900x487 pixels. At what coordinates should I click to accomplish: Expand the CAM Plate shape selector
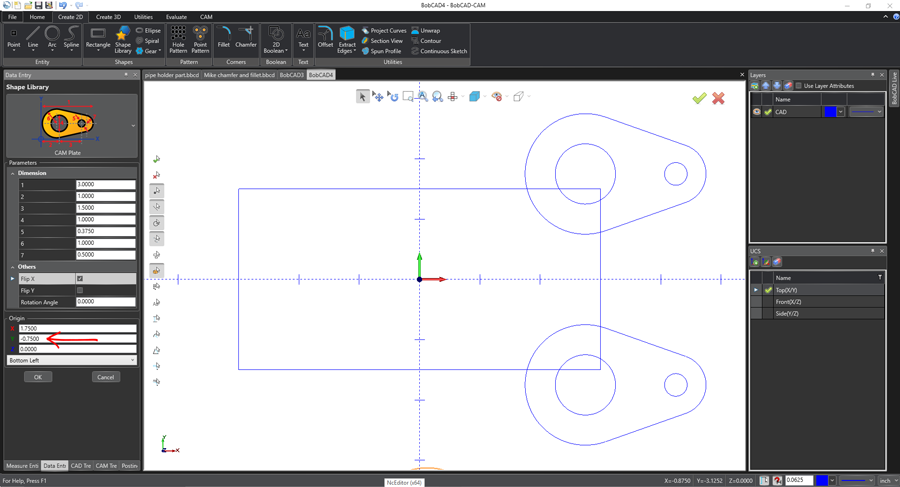coord(133,126)
